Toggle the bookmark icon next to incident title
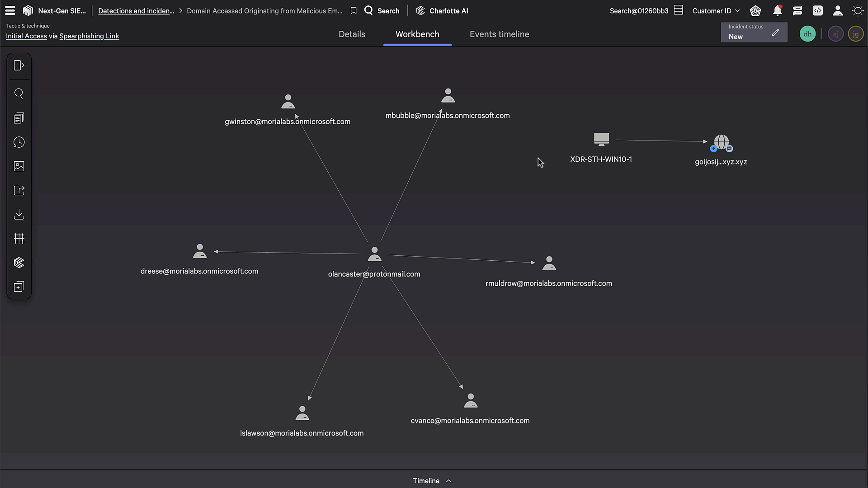 [x=354, y=10]
